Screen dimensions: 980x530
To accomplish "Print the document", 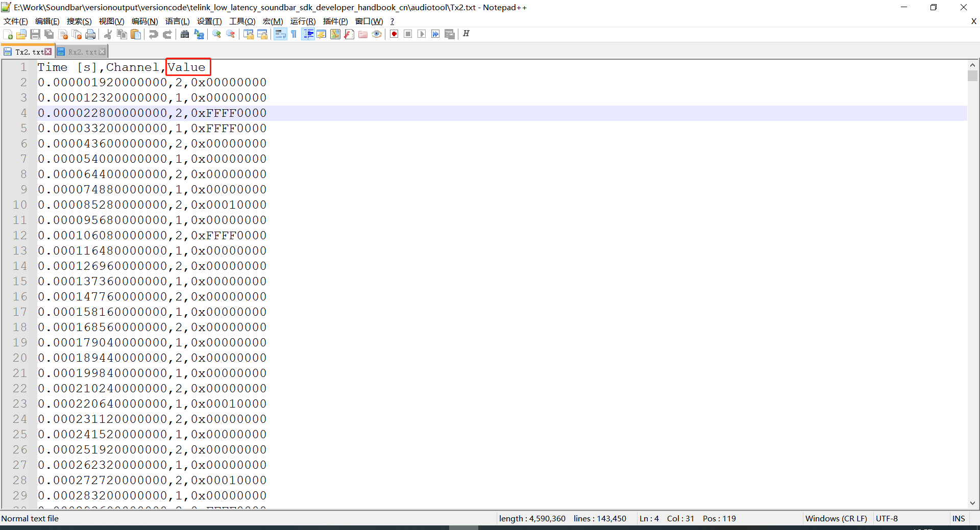I will (90, 34).
